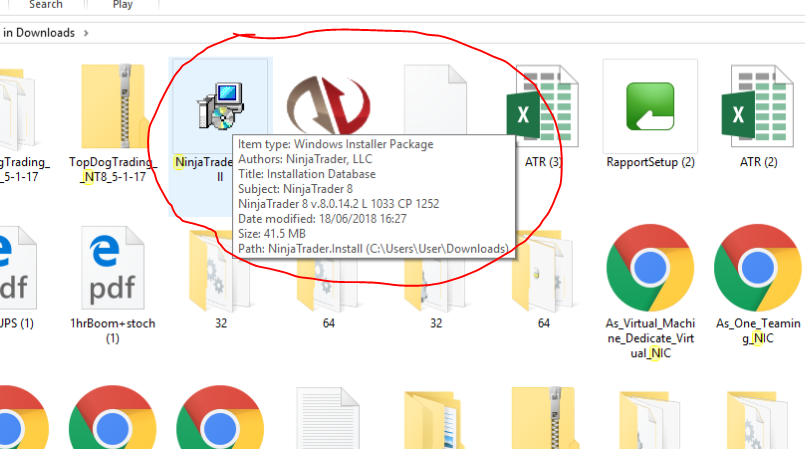Select the last folder icon labeled 64

(x=543, y=271)
